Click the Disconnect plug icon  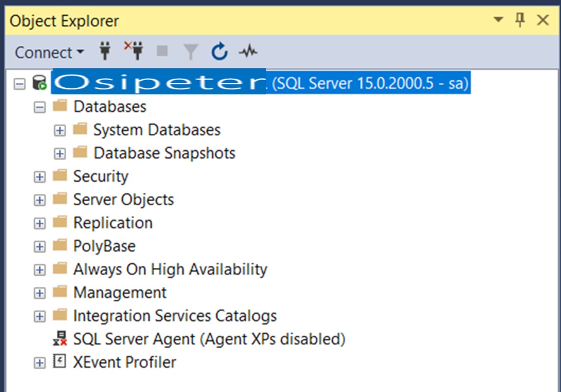[x=134, y=51]
